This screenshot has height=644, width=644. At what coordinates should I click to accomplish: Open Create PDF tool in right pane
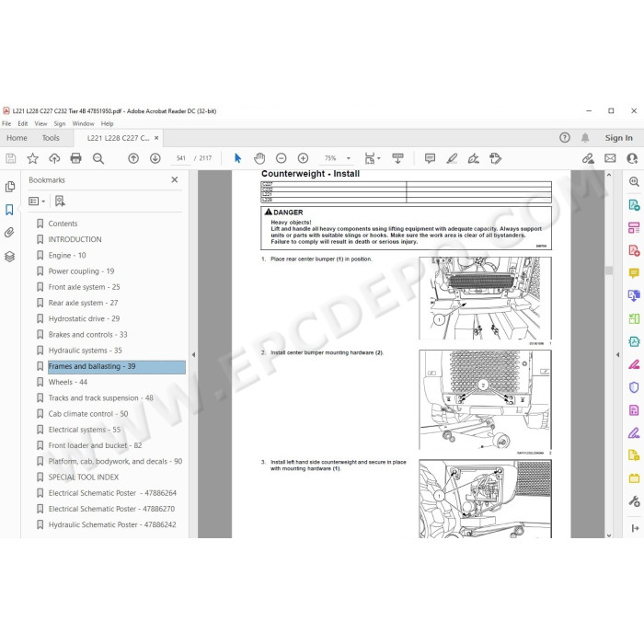coord(634,250)
